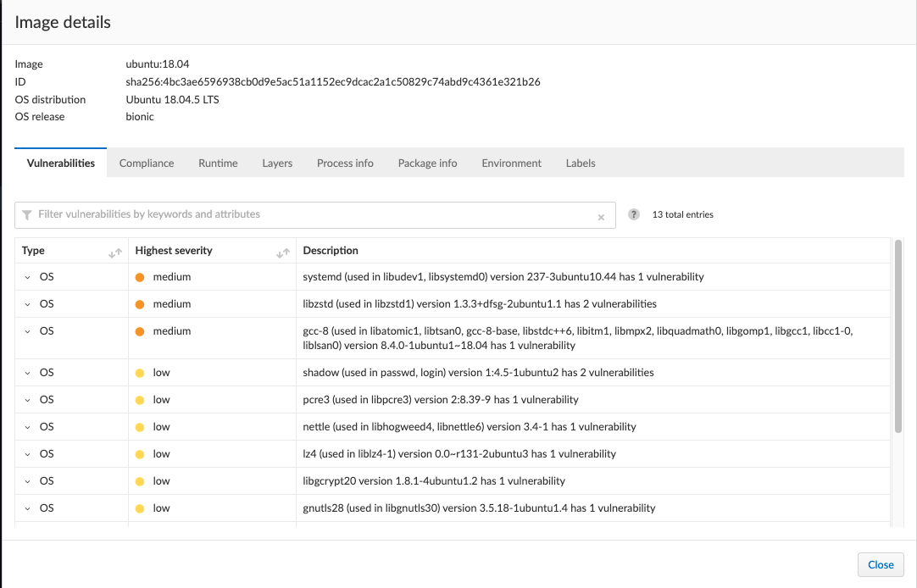Click the help question mark icon
This screenshot has width=917, height=588.
click(633, 214)
